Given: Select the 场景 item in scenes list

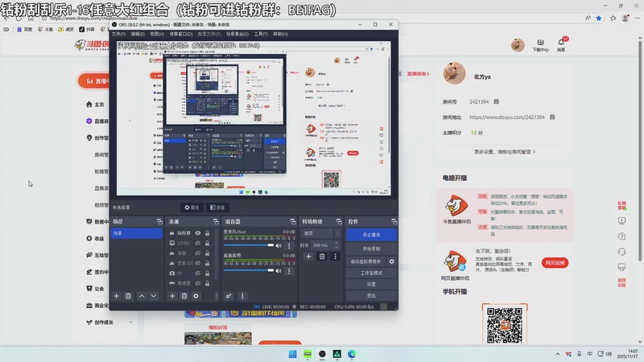Looking at the screenshot, I should (x=136, y=233).
